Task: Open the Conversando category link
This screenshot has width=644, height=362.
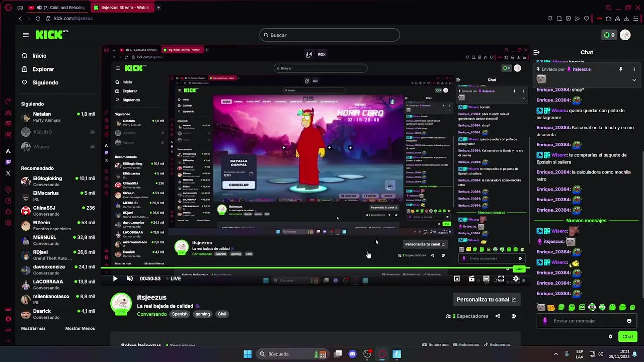Action: [x=151, y=314]
